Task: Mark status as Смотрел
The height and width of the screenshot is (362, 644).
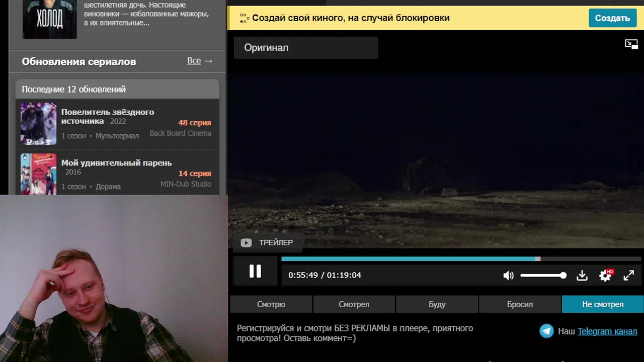Action: (354, 304)
